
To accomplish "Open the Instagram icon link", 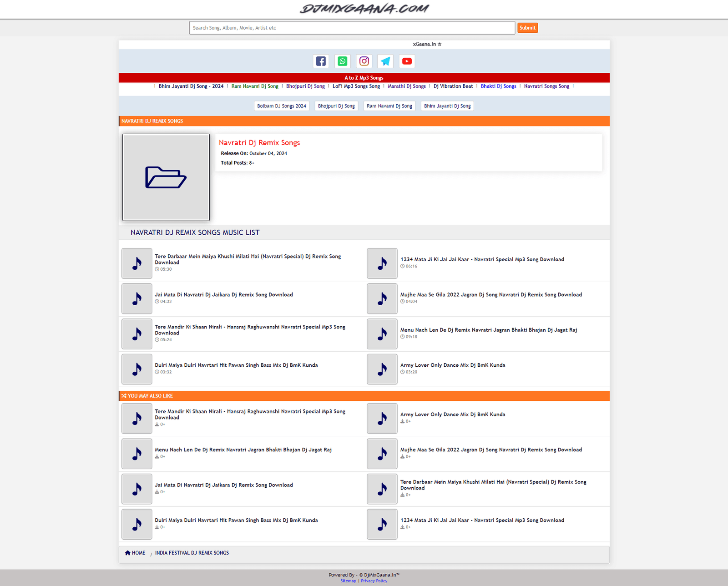I will coord(364,61).
